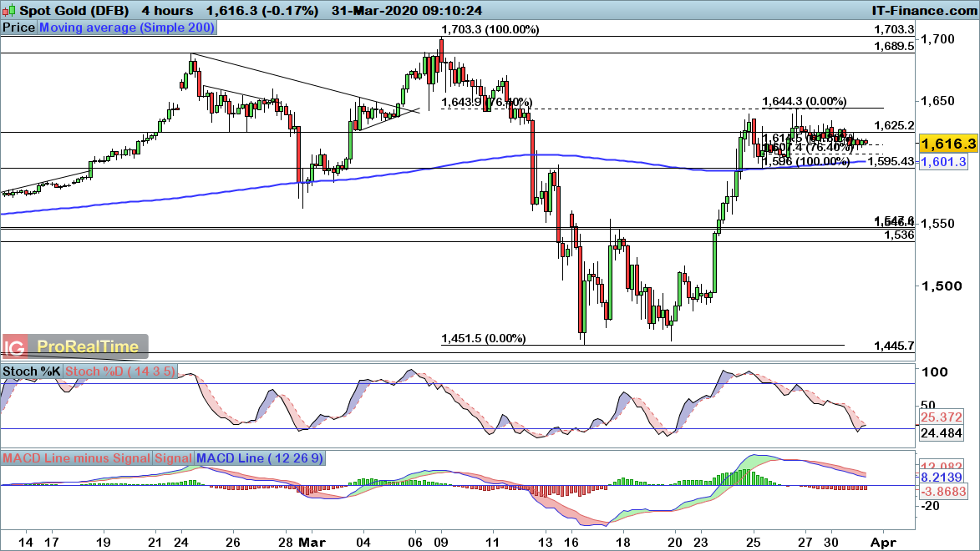Select the 4 hours timeframe label

point(167,11)
